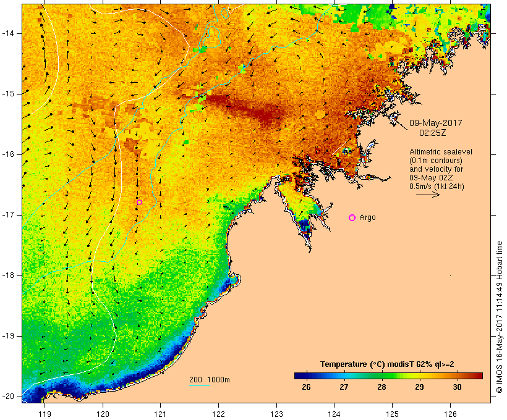
Task: Click the latitude axis label '-16'
Action: (7, 154)
